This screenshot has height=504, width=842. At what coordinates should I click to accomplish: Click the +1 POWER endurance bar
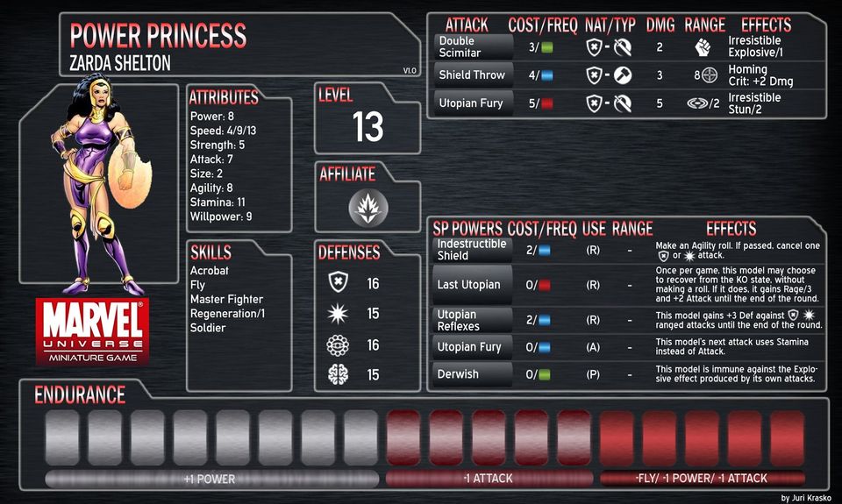click(212, 479)
